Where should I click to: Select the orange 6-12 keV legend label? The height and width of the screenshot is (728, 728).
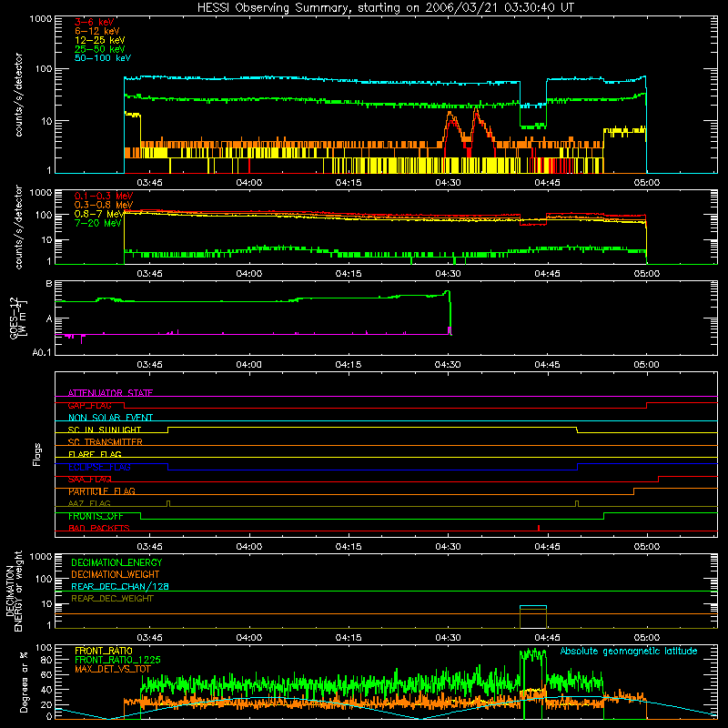point(97,31)
